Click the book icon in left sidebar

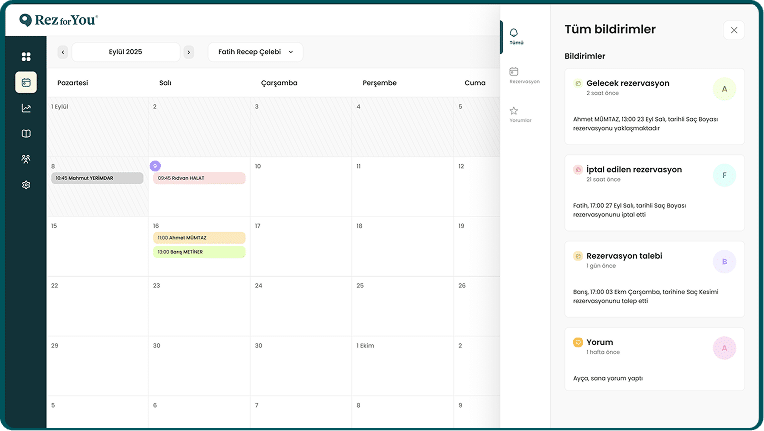tap(26, 134)
